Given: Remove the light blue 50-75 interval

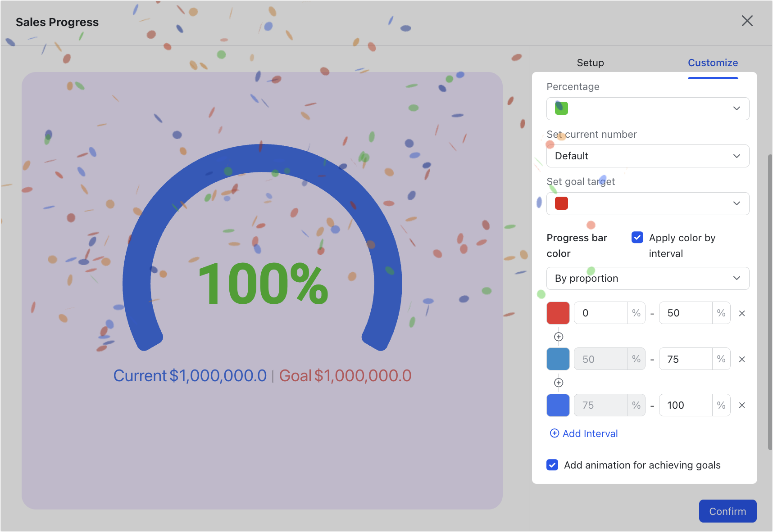Looking at the screenshot, I should pyautogui.click(x=741, y=359).
